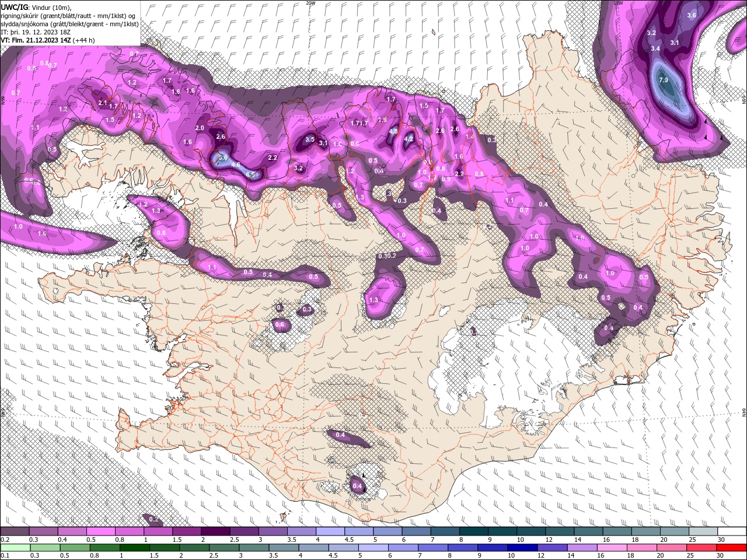
Task: Click the 4.8 snowfall value on the map
Action: click(393, 131)
